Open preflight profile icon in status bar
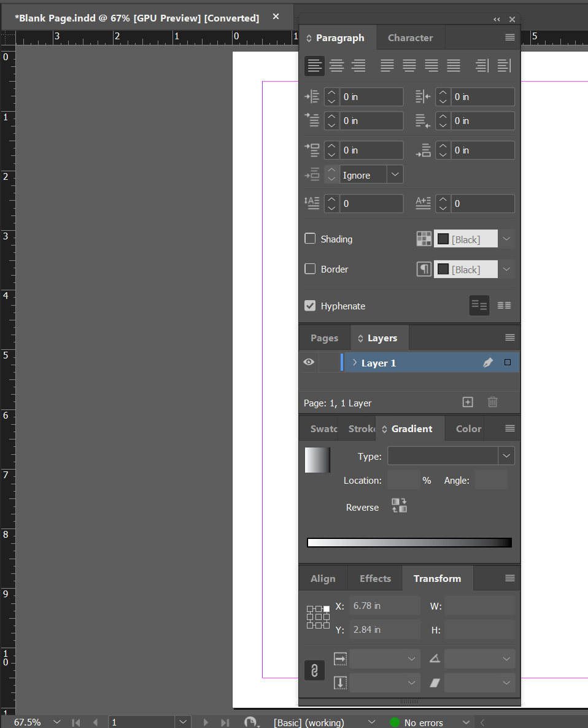Image resolution: width=588 pixels, height=728 pixels. [250, 722]
